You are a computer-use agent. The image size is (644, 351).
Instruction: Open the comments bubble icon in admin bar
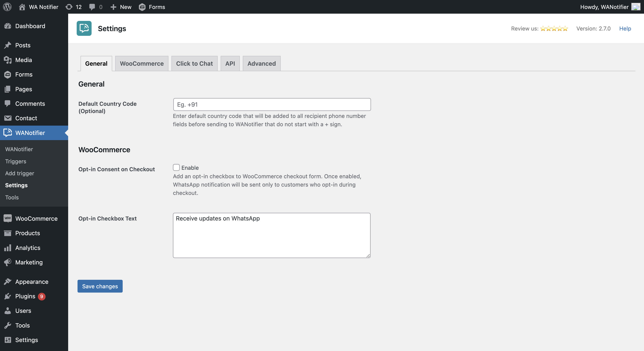tap(92, 7)
